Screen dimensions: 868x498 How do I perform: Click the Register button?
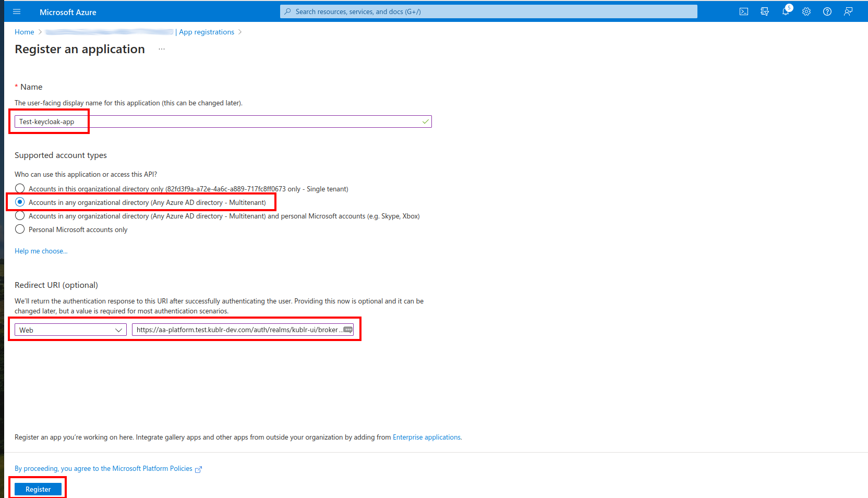38,489
